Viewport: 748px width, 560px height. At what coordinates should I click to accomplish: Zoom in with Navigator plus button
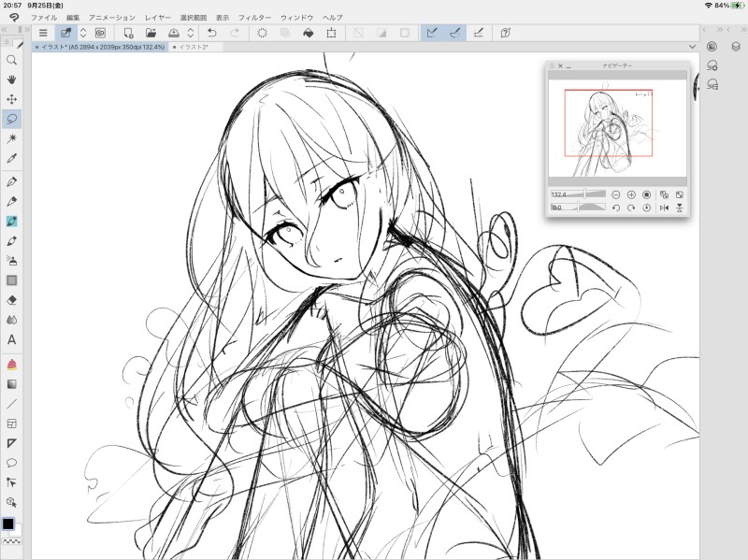click(631, 194)
